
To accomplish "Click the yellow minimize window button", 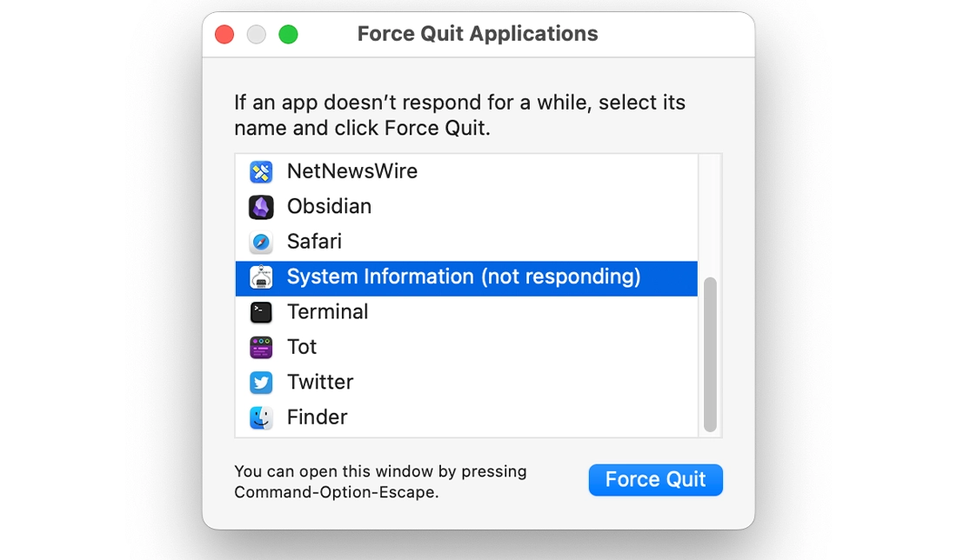I will (256, 34).
